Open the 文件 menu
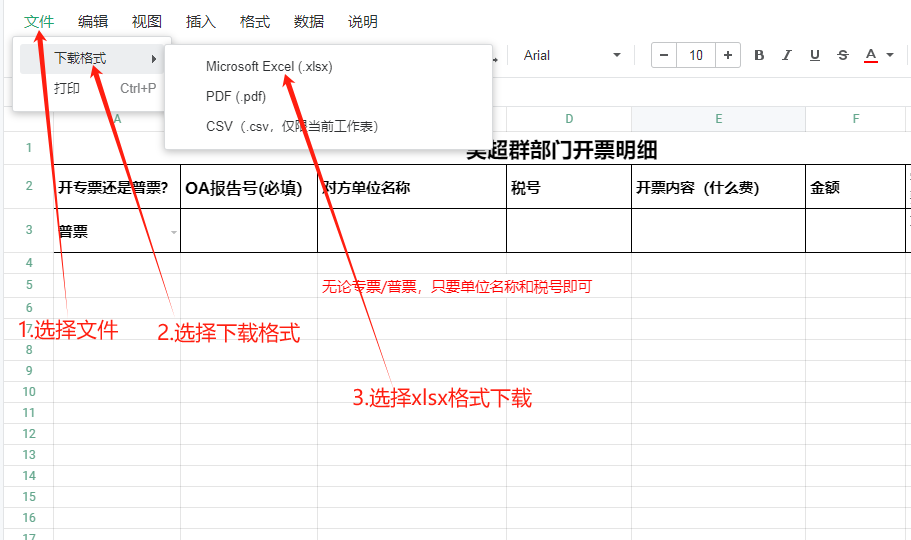This screenshot has height=540, width=911. [x=40, y=21]
